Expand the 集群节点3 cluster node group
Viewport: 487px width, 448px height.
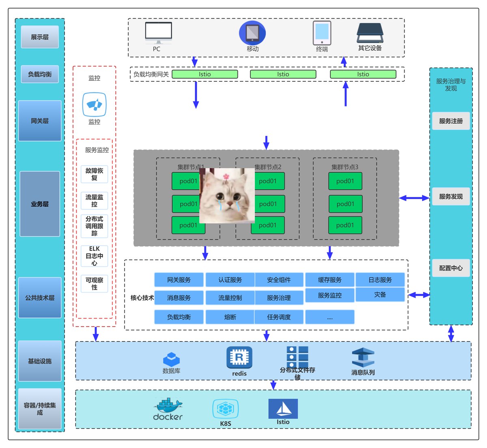[345, 167]
